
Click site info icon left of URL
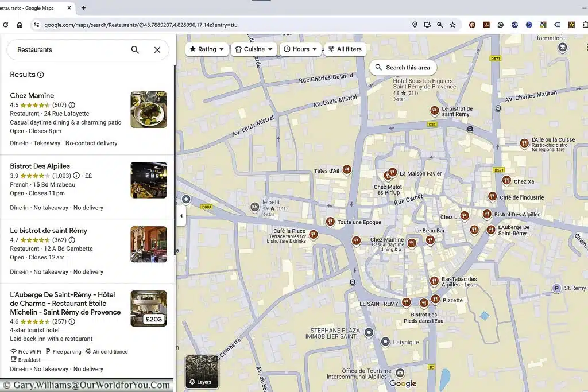point(36,25)
